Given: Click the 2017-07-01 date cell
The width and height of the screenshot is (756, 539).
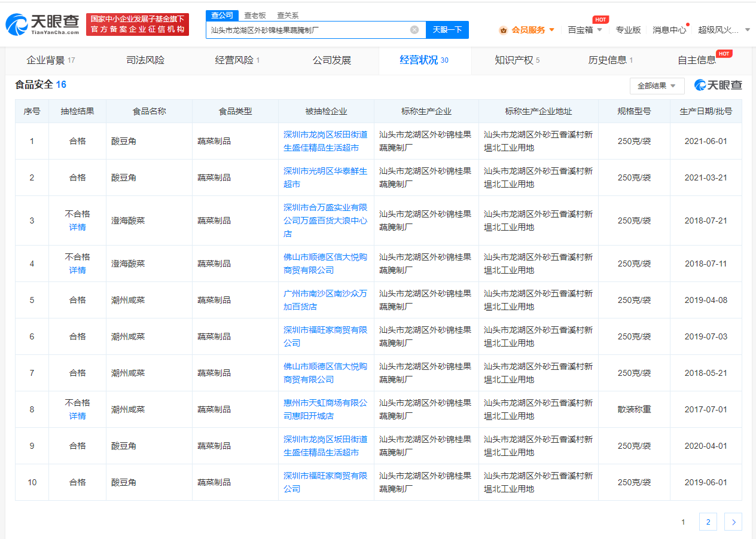Looking at the screenshot, I should [706, 409].
